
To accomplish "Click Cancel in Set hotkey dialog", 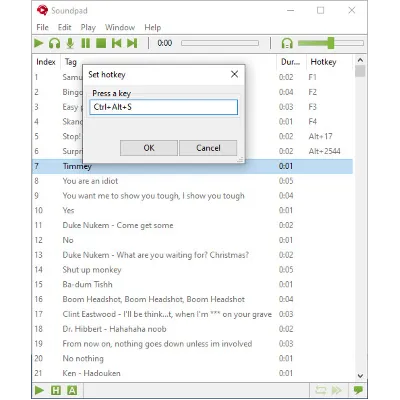I will (208, 148).
